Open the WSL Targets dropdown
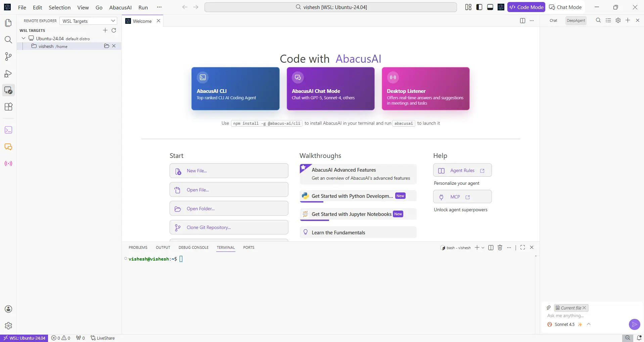Viewport: 644px width, 342px height. [x=88, y=21]
